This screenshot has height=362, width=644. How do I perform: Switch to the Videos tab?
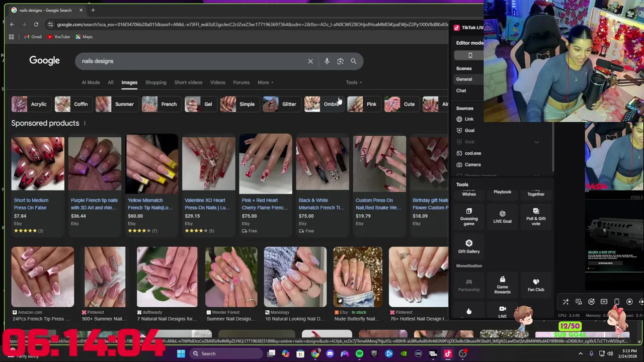(x=218, y=82)
